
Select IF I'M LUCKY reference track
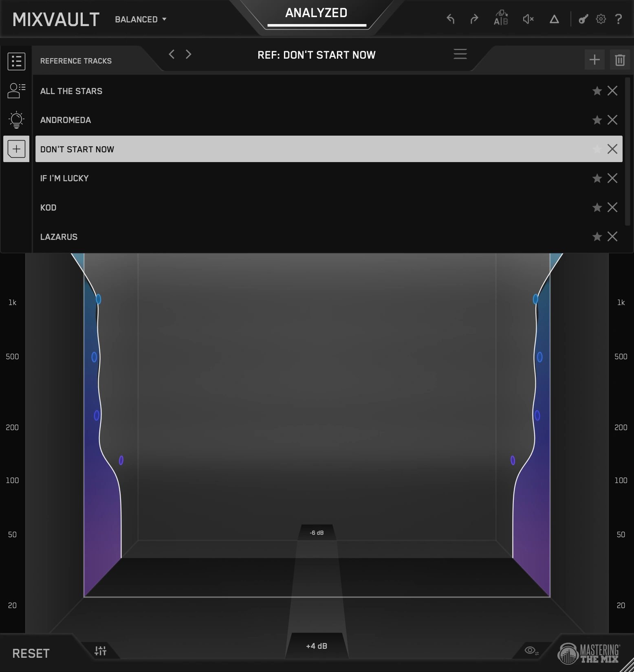329,178
